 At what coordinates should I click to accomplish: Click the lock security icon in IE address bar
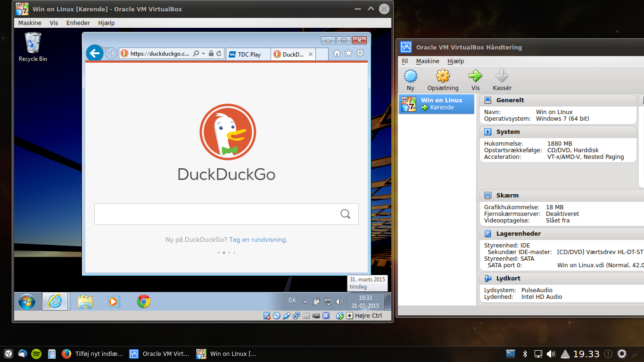click(x=211, y=54)
